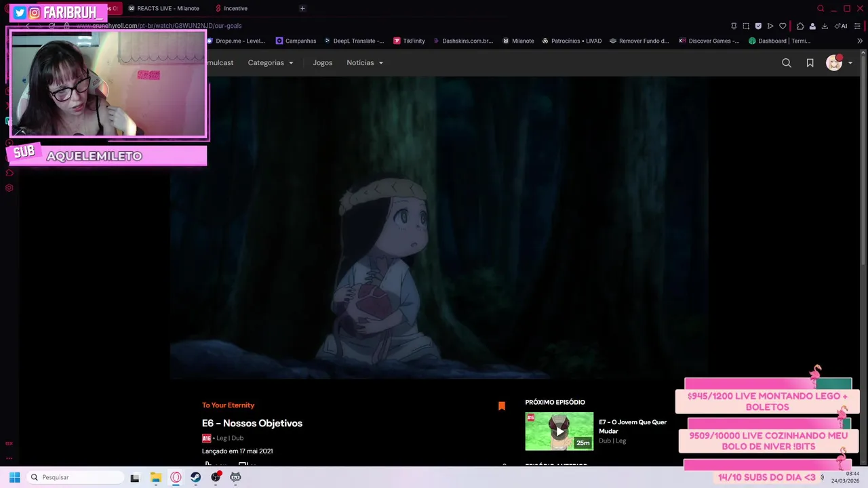Open the sidebar settings gear icon
The height and width of the screenshot is (488, 868).
click(9, 188)
